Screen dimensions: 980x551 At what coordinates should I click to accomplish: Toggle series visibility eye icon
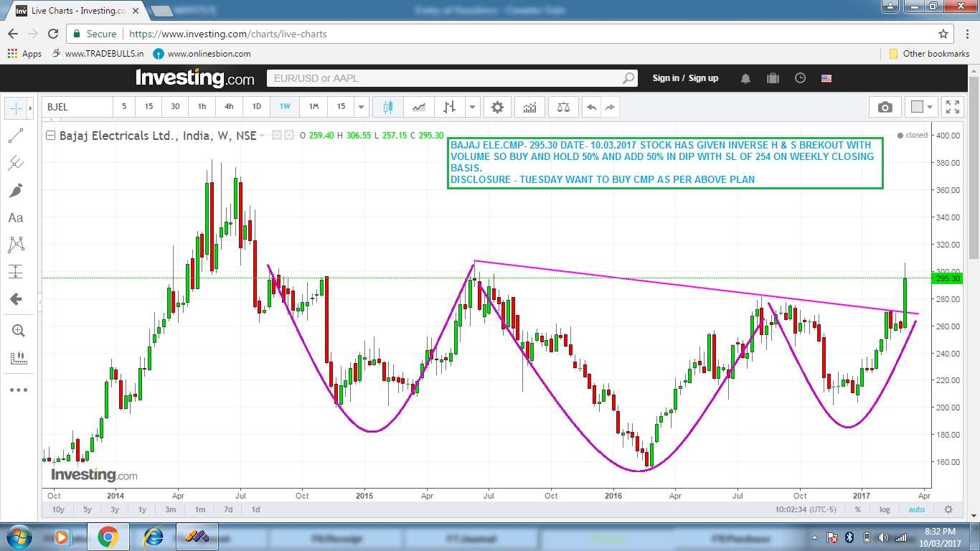point(278,135)
